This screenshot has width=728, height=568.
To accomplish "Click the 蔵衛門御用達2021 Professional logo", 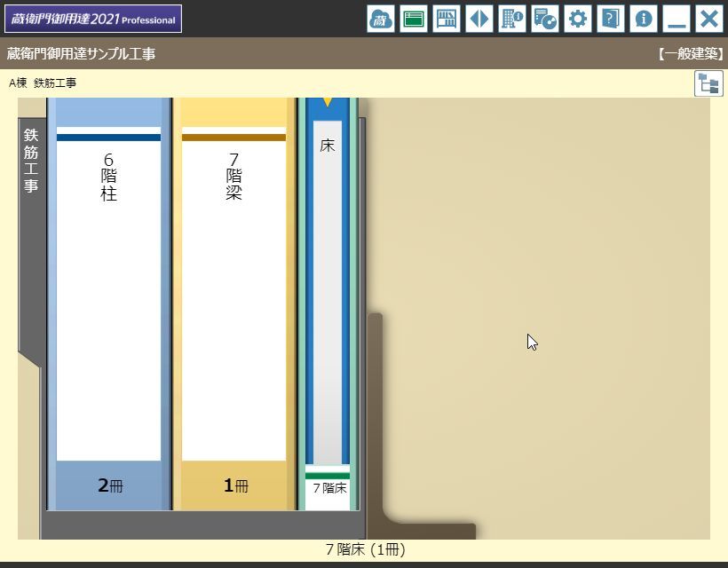I will (93, 19).
